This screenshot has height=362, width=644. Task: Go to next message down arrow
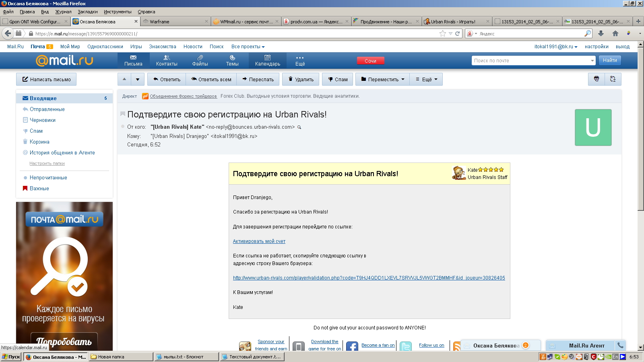coord(138,79)
